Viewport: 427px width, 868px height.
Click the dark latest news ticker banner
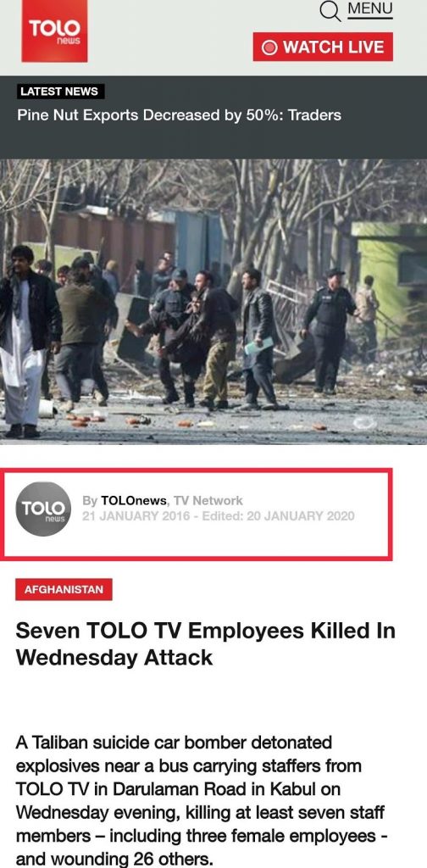pos(213,117)
